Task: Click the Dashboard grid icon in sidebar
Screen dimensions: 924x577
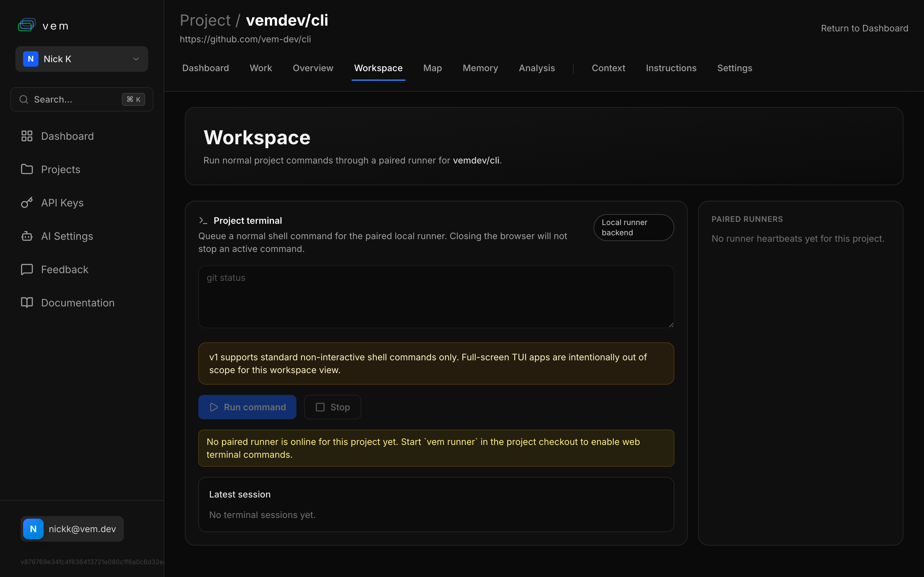Action: 27,136
